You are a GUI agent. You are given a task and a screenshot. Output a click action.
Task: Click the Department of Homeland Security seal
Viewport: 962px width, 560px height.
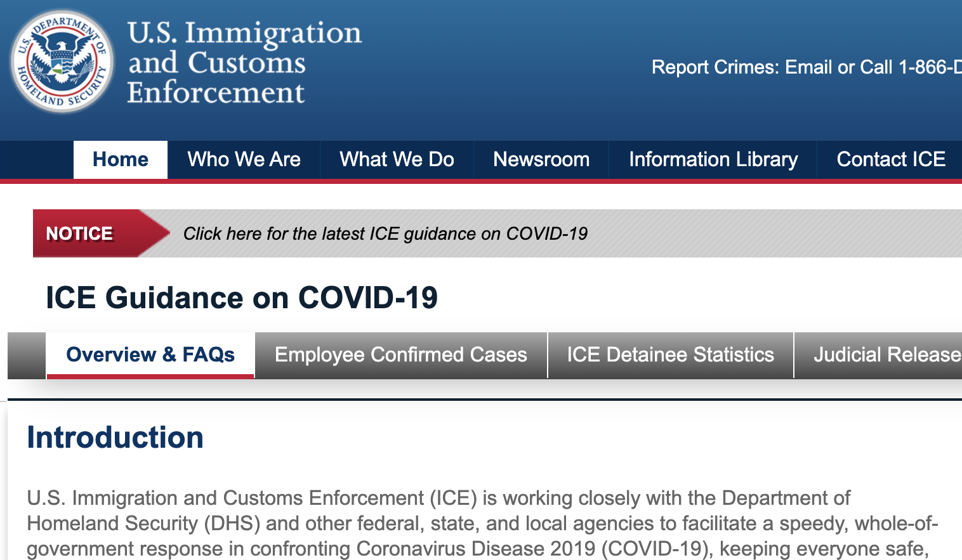(62, 62)
